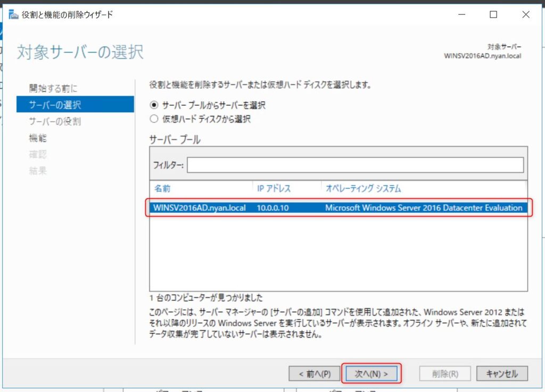Cancel the wizard using キャンセル
This screenshot has height=392, width=545.
click(x=501, y=374)
